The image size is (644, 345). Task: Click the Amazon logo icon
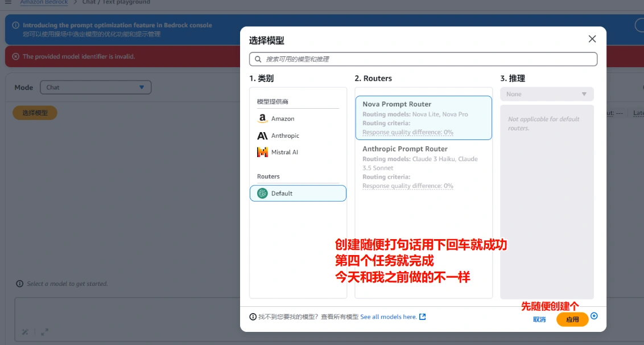point(262,118)
